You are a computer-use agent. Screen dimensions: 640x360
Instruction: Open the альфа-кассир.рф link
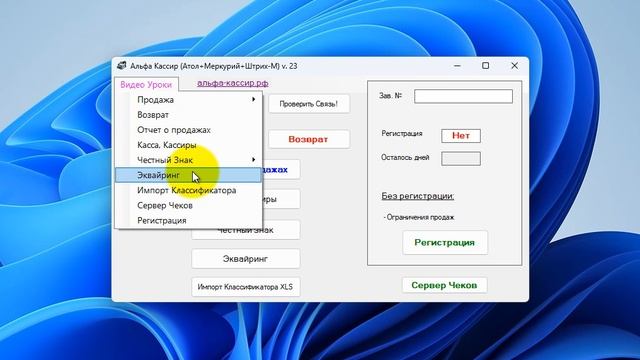[x=233, y=83]
